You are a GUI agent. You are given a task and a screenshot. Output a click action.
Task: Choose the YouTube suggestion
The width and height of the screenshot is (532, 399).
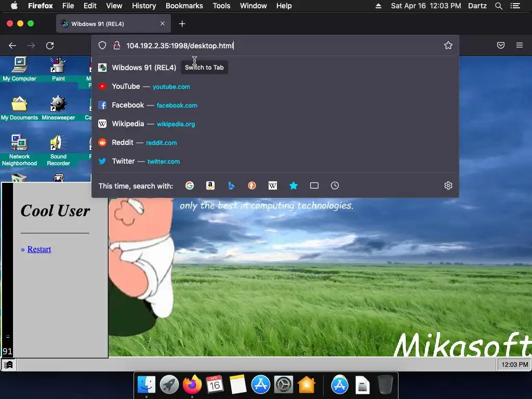[275, 87]
